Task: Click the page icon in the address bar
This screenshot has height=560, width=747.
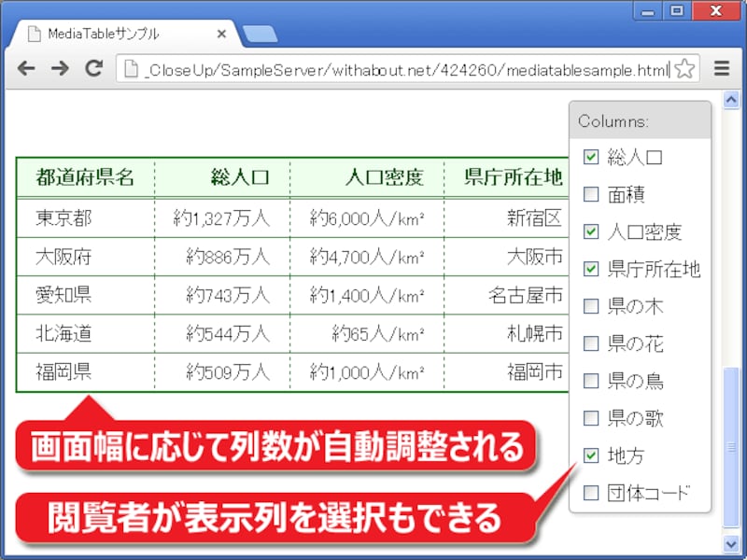Action: coord(131,69)
